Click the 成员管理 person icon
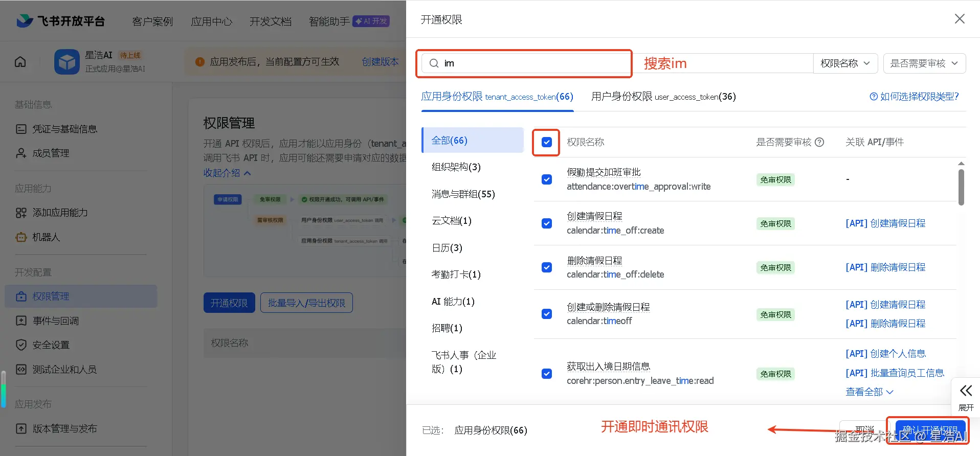This screenshot has width=980, height=456. 21,153
